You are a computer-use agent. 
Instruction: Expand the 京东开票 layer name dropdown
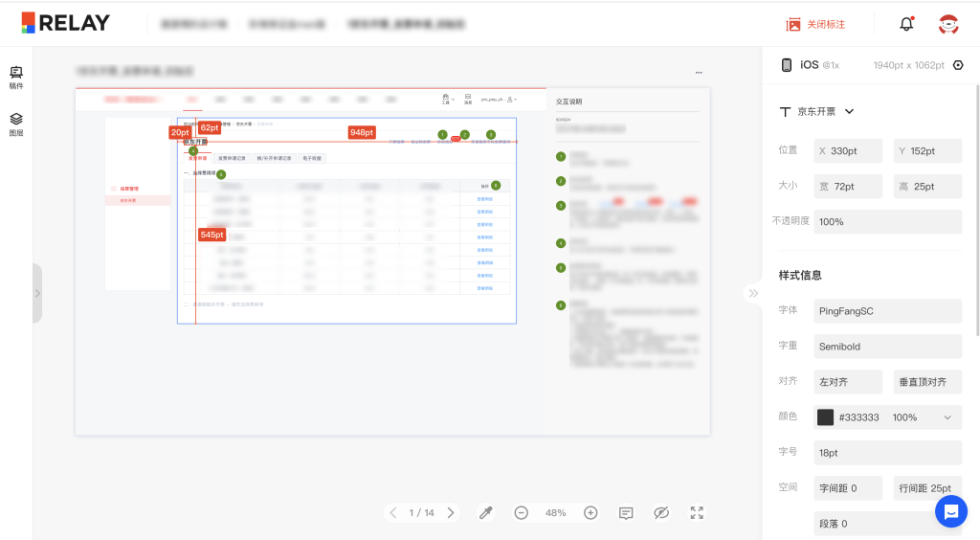pyautogui.click(x=850, y=111)
